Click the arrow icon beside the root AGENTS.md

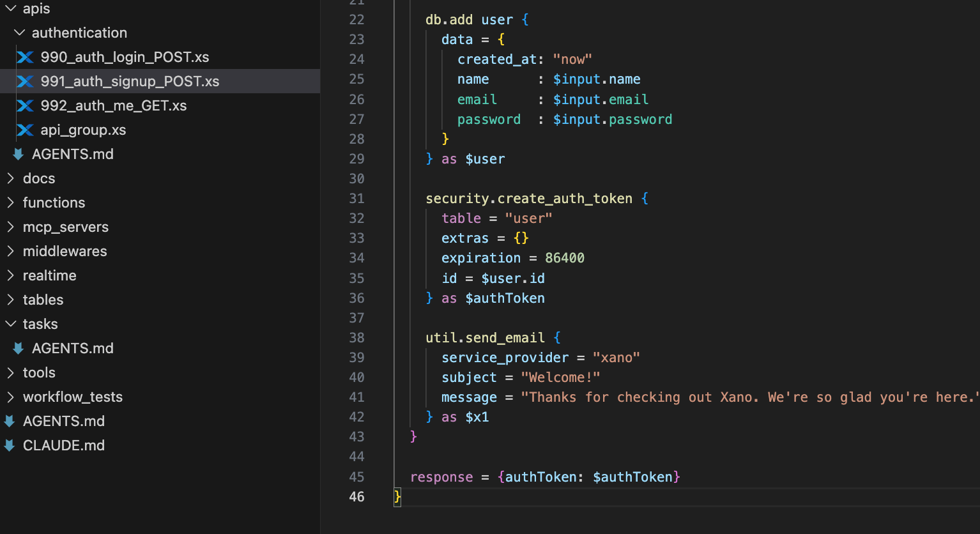pos(9,421)
